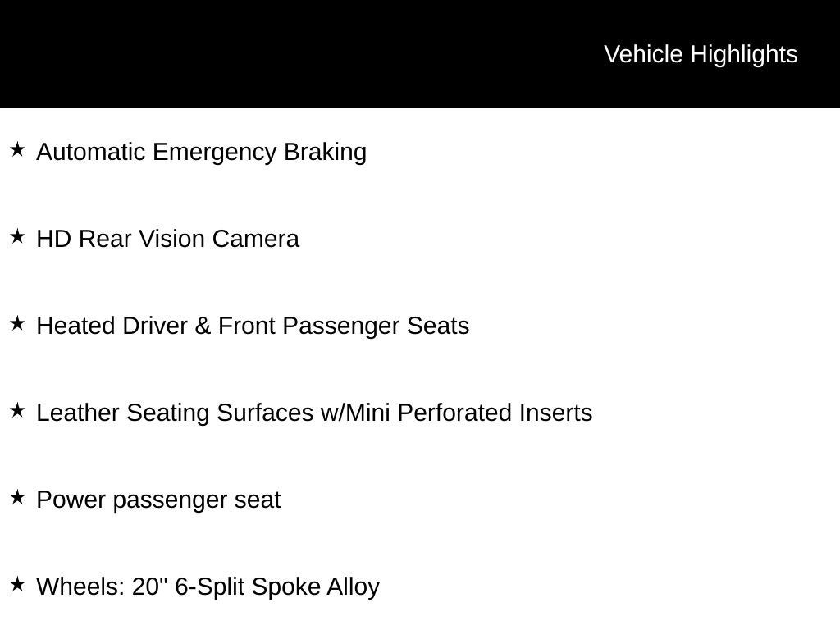The height and width of the screenshot is (630, 840).
Task: Click the word "Power" in the fifth highlight
Action: click(x=71, y=500)
